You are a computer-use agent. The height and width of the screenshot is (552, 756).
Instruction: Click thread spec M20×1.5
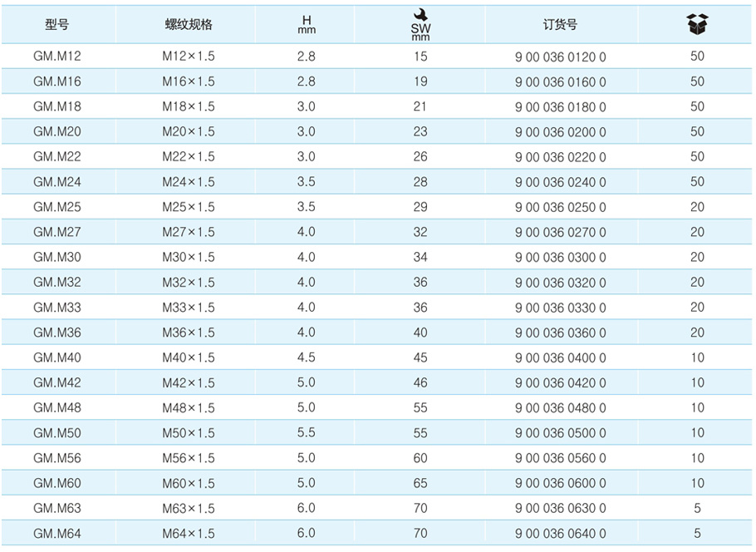(x=188, y=131)
